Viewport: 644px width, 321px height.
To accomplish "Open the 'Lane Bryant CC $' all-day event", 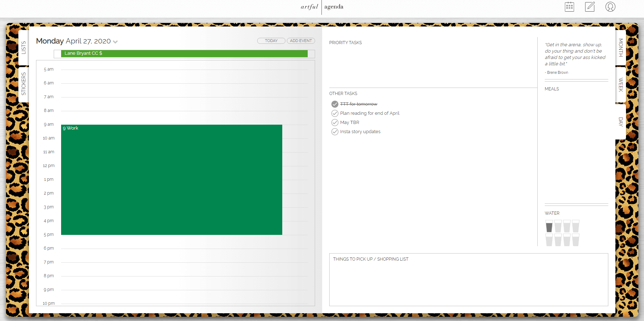I will pyautogui.click(x=184, y=53).
